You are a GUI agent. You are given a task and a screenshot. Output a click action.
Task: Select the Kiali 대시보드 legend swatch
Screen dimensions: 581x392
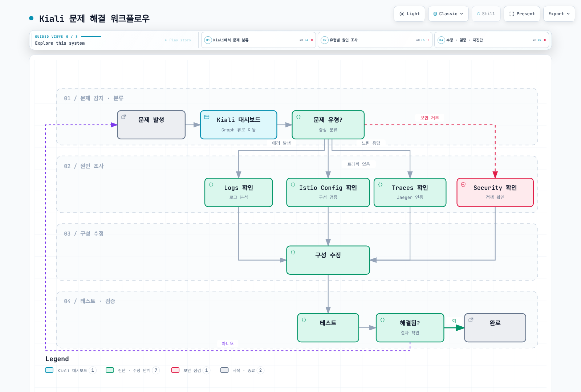[49, 370]
